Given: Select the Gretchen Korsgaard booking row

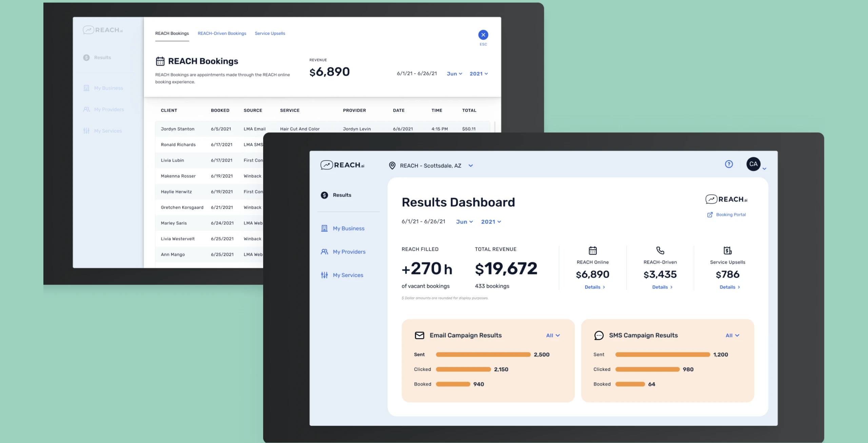Looking at the screenshot, I should tap(209, 207).
